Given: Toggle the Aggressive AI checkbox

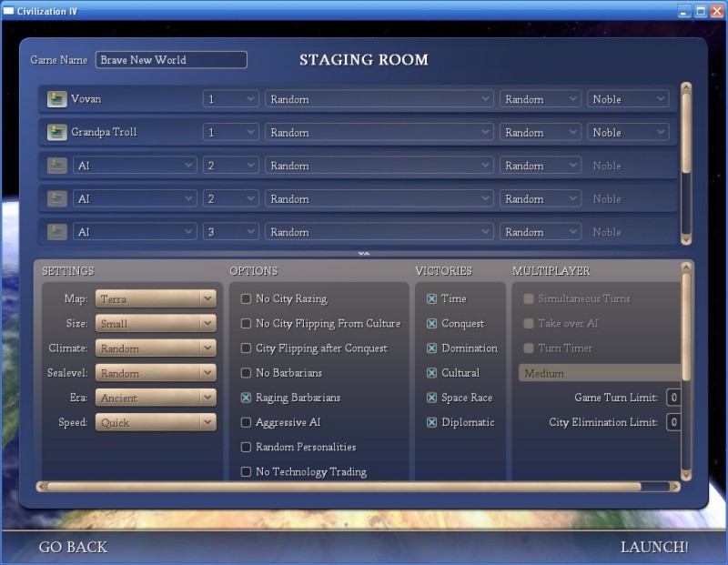Looking at the screenshot, I should (x=246, y=422).
